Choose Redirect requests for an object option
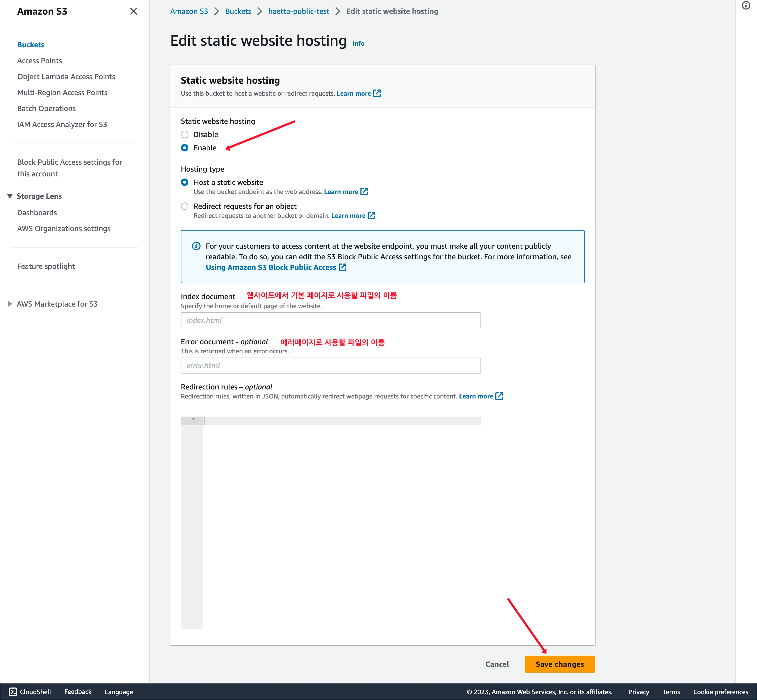 point(184,206)
